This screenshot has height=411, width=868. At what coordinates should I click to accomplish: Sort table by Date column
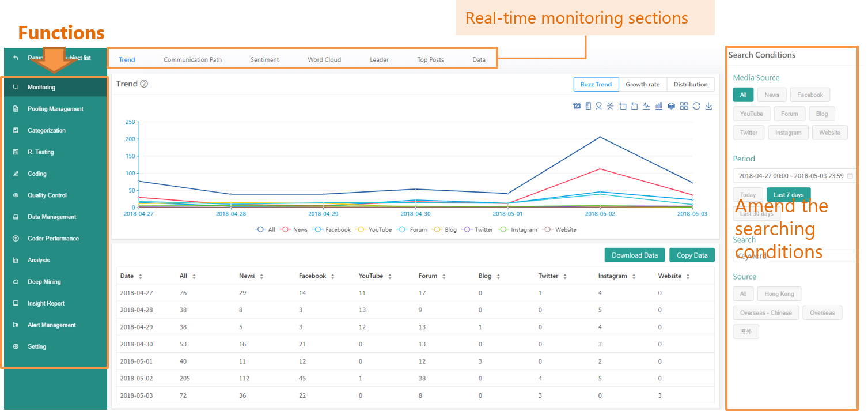pos(141,277)
